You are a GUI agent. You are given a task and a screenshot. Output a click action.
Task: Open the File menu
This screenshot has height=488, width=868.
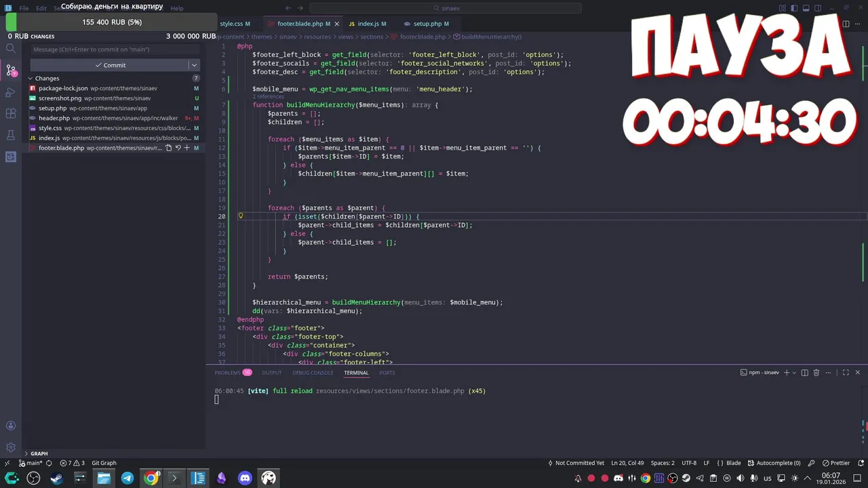(x=24, y=8)
